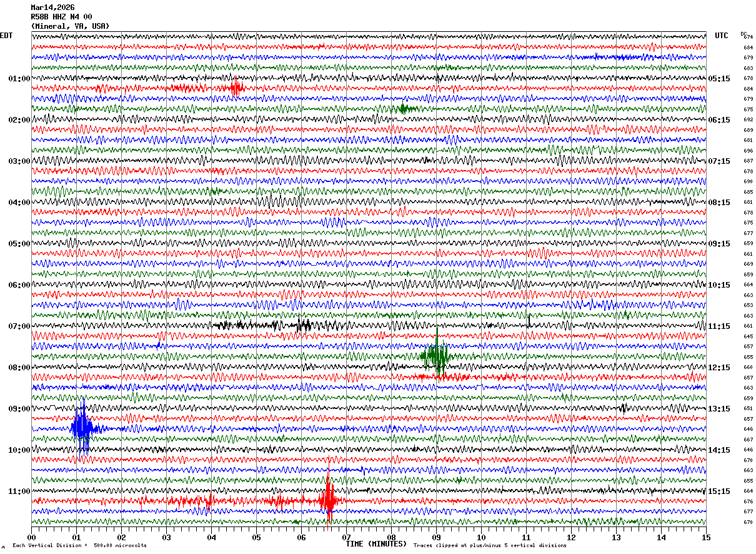Click minute 02 on the time axis
The image size is (756, 554).
tap(121, 537)
